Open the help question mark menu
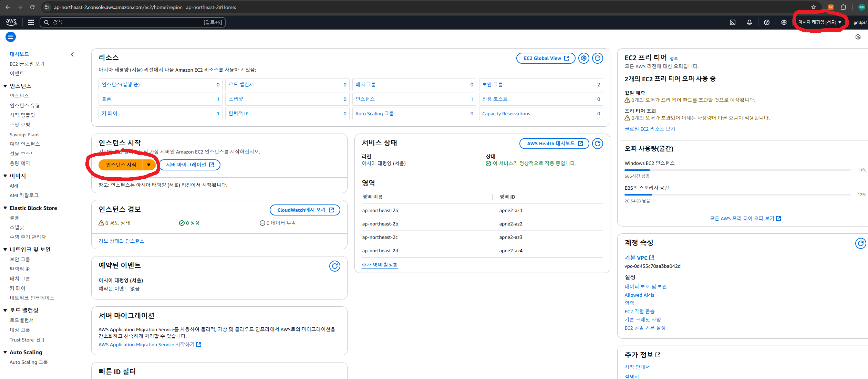The width and height of the screenshot is (868, 379). [x=767, y=22]
